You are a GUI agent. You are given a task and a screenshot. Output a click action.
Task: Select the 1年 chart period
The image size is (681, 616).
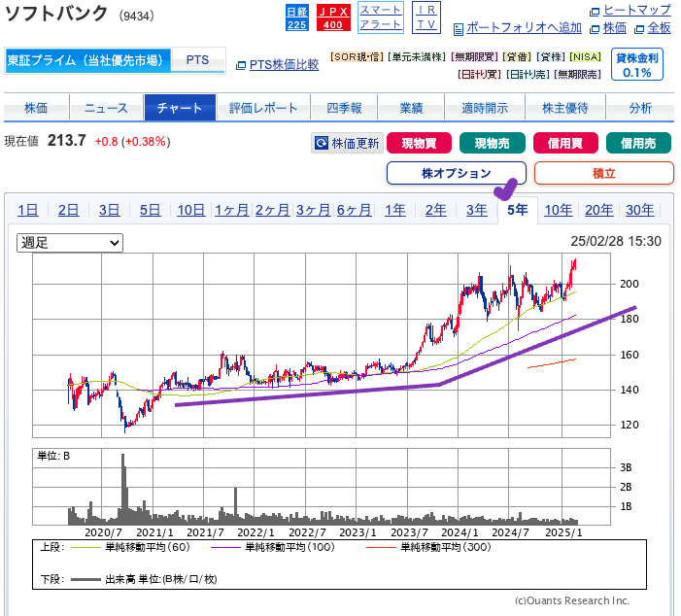click(x=394, y=210)
